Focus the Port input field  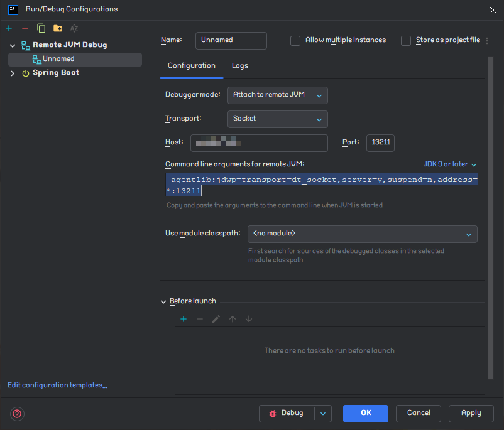point(380,142)
